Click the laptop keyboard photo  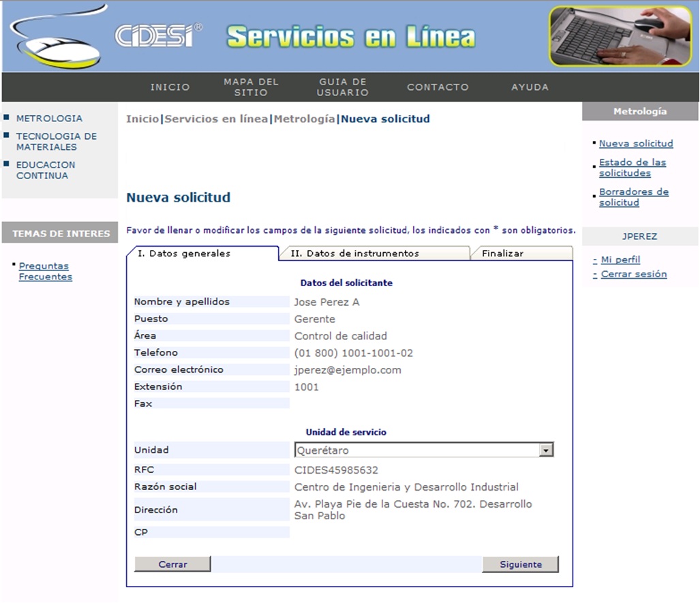point(620,36)
